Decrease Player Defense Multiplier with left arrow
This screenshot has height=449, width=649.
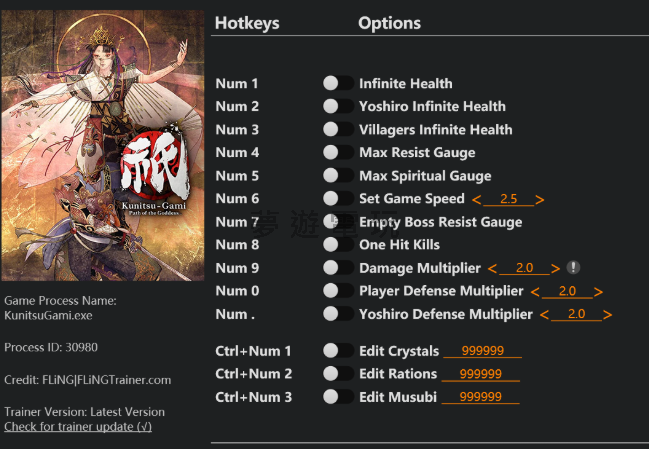click(535, 292)
